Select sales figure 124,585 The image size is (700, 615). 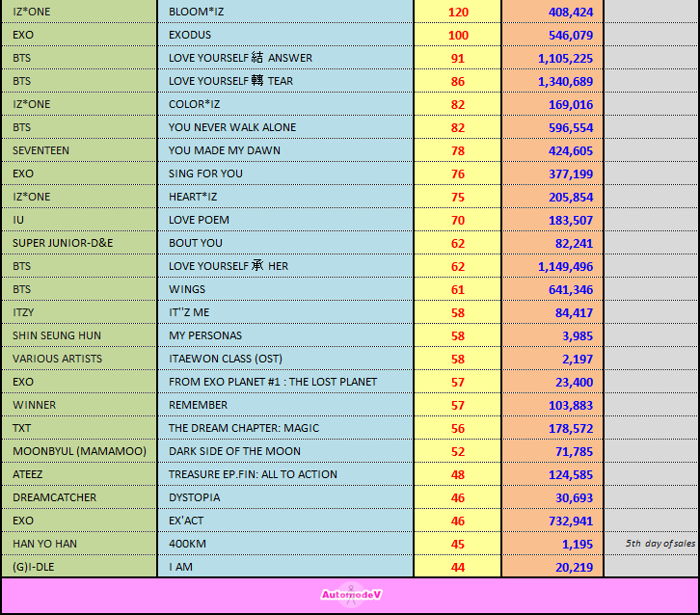pos(571,475)
